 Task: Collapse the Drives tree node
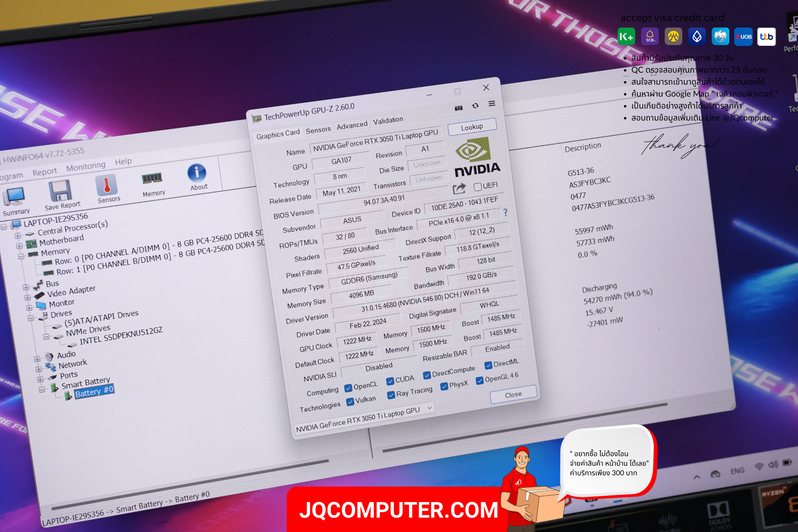pyautogui.click(x=30, y=318)
